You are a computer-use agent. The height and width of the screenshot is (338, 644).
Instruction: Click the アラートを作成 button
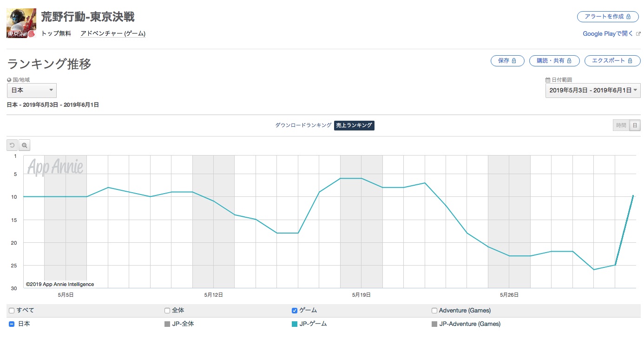coord(608,17)
